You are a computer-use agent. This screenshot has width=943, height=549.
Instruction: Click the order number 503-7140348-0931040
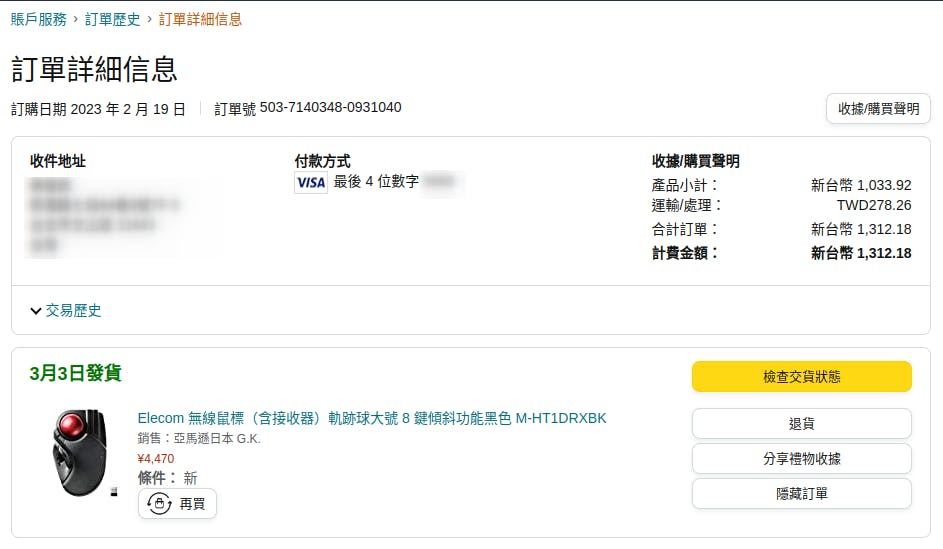[330, 108]
